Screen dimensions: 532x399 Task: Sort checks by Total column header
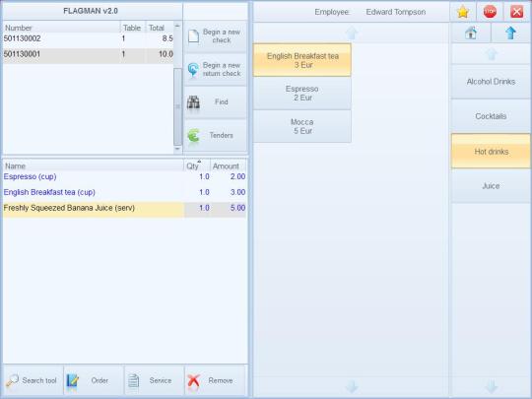[160, 28]
